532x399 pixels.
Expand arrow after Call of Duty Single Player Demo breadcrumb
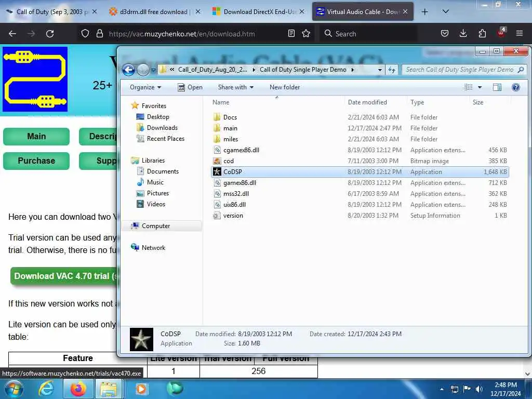click(x=353, y=70)
